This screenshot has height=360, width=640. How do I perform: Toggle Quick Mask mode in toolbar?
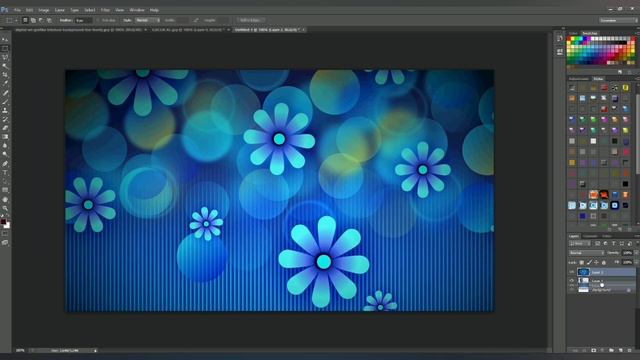[5, 233]
